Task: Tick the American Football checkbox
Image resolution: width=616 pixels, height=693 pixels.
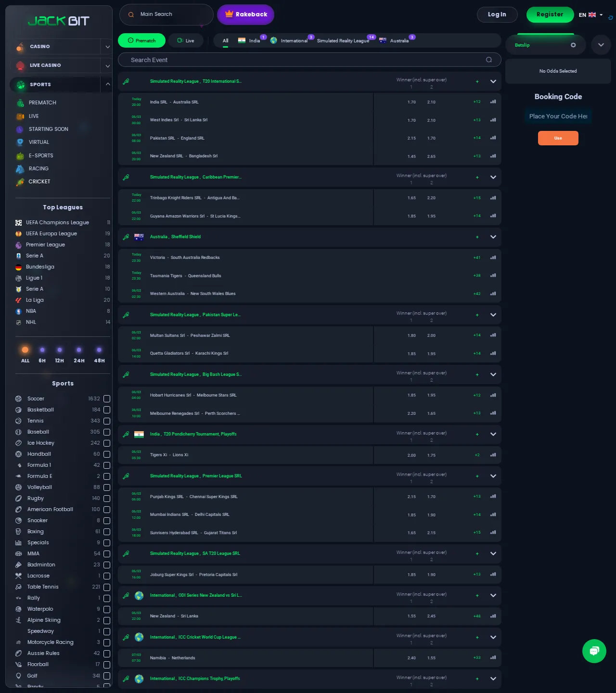Action: click(107, 509)
